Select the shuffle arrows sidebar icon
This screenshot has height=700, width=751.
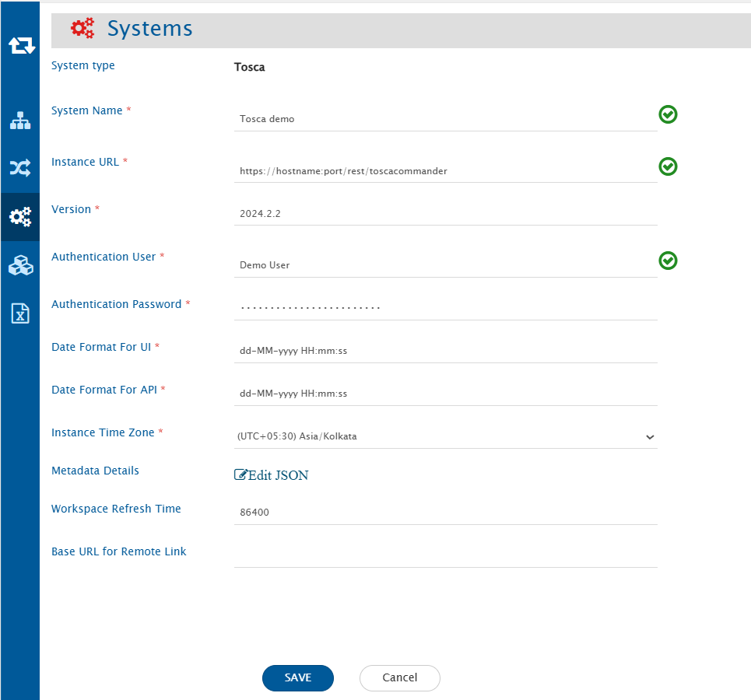coord(20,167)
